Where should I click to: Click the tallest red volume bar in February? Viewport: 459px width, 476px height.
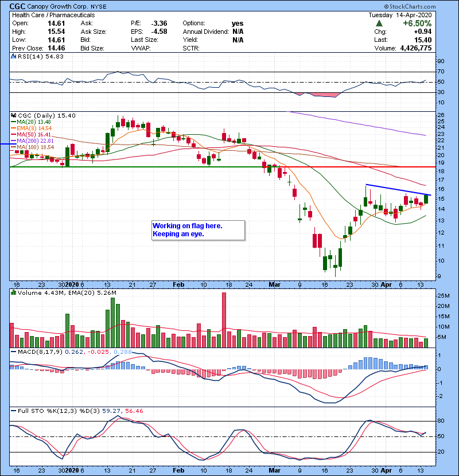coord(224,320)
